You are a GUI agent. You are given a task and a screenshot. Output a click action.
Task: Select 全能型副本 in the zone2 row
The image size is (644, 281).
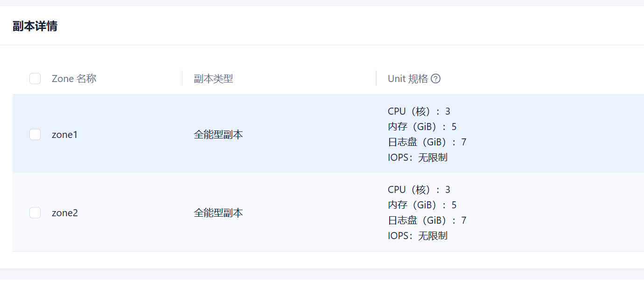[x=218, y=213]
